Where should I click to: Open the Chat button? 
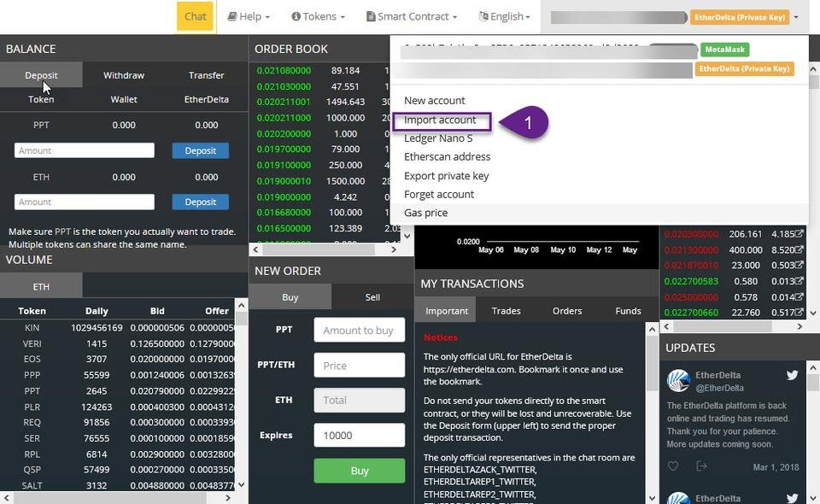[x=195, y=16]
